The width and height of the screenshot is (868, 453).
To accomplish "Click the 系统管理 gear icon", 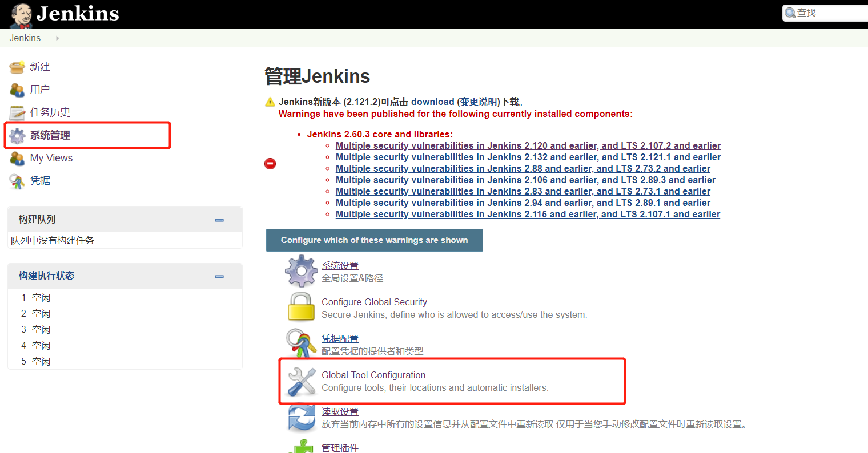I will click(17, 136).
